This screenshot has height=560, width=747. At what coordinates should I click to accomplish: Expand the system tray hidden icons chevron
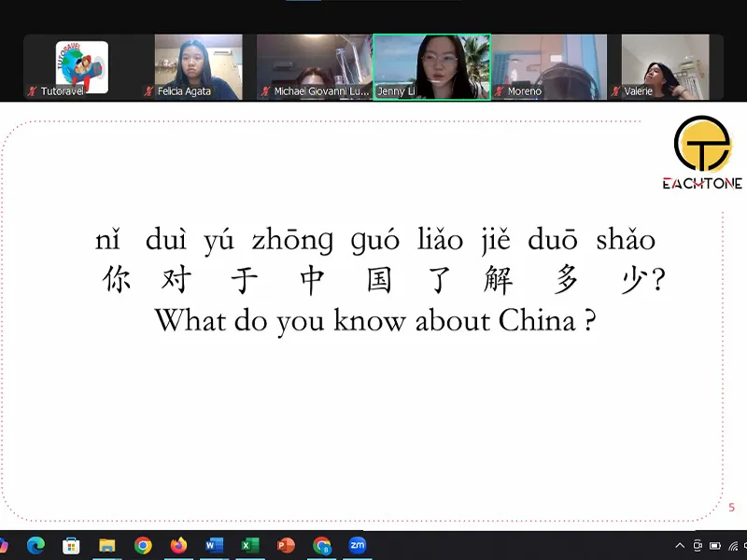point(680,545)
